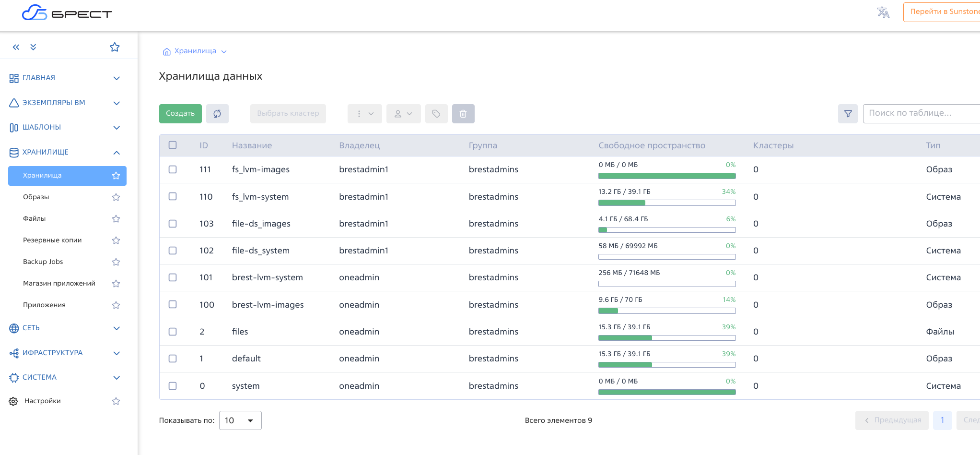Click Перейти в Sunstone button
Screen dimensions: 980x455
(943, 12)
